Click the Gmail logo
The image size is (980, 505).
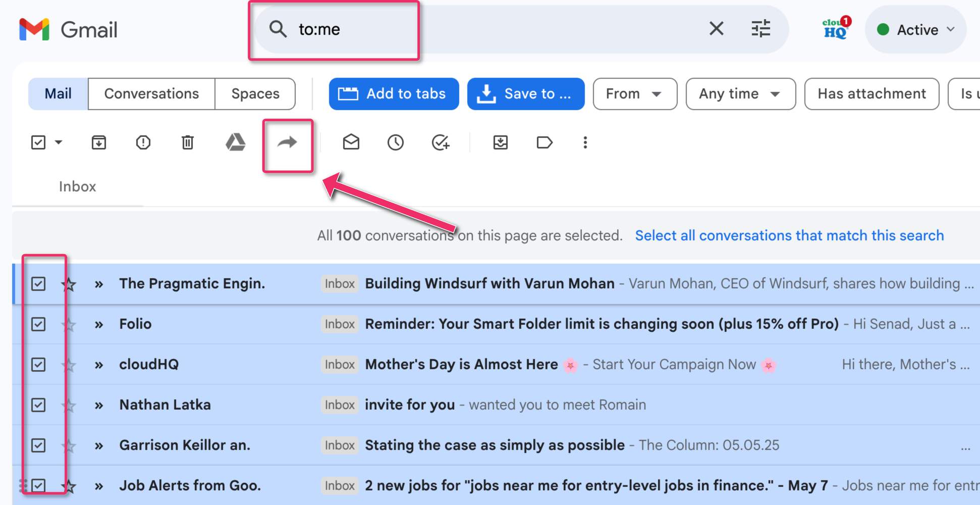click(68, 30)
